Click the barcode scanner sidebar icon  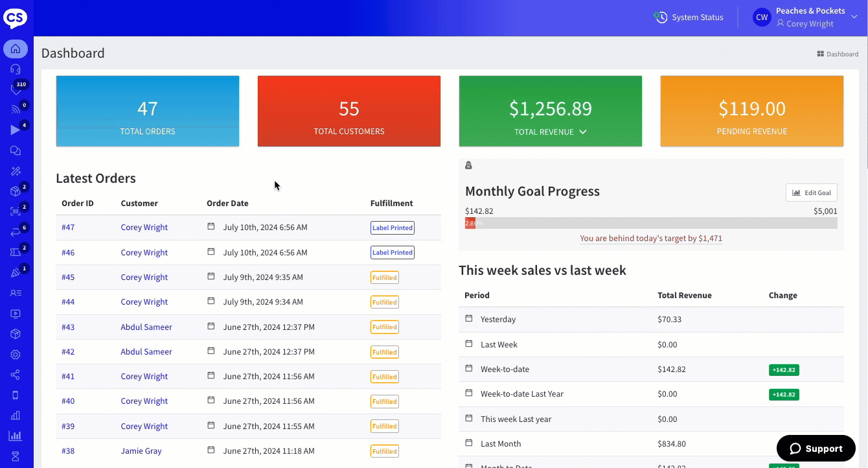click(x=16, y=211)
